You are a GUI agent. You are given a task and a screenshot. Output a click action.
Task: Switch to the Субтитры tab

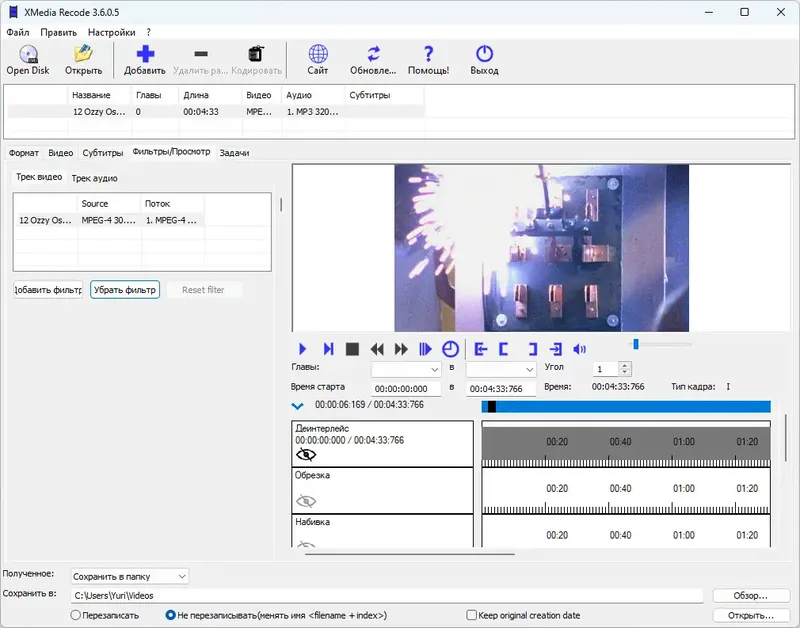click(x=103, y=153)
